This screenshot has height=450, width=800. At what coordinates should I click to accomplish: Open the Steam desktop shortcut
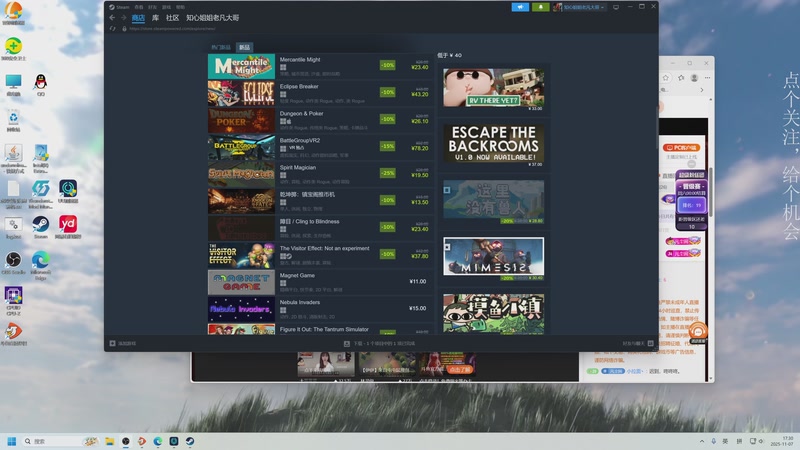click(x=41, y=227)
